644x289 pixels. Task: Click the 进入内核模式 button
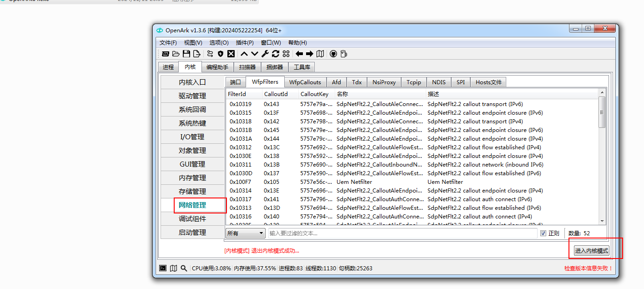(591, 251)
